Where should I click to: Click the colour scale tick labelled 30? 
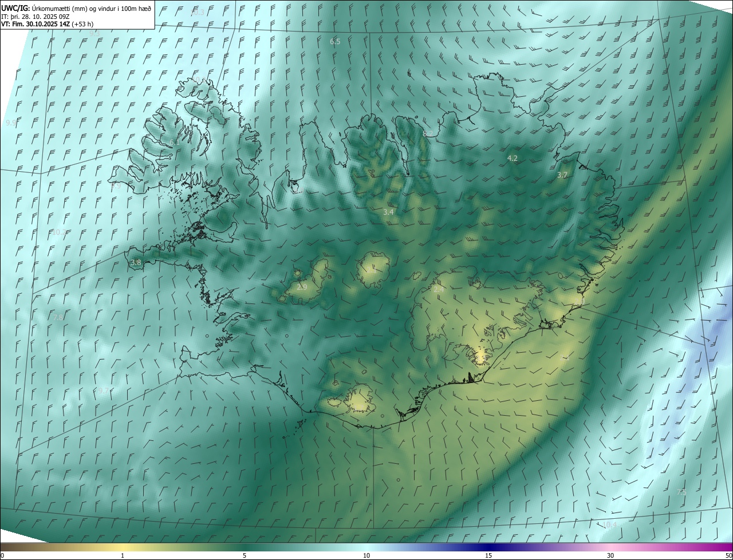pos(610,555)
